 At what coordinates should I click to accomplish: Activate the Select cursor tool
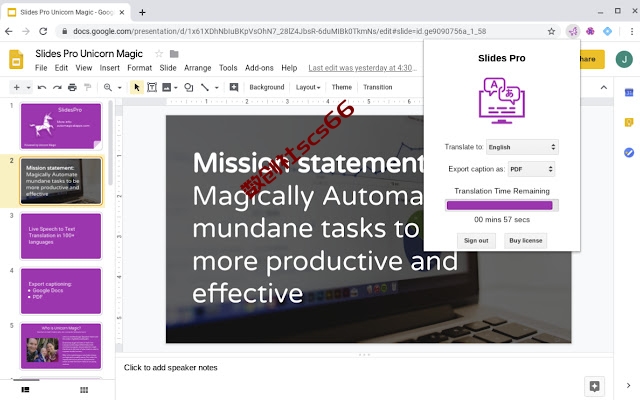coord(137,87)
